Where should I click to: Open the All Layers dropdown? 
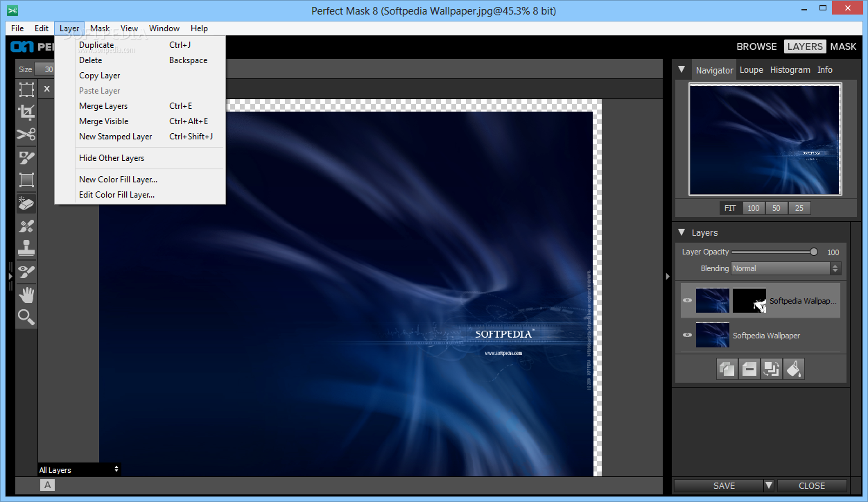79,469
